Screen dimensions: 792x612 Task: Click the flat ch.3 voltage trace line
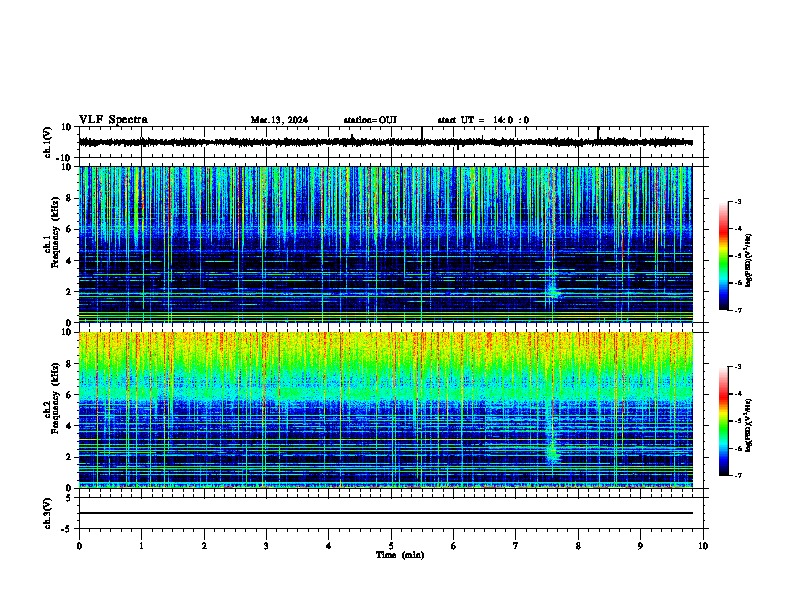click(385, 513)
